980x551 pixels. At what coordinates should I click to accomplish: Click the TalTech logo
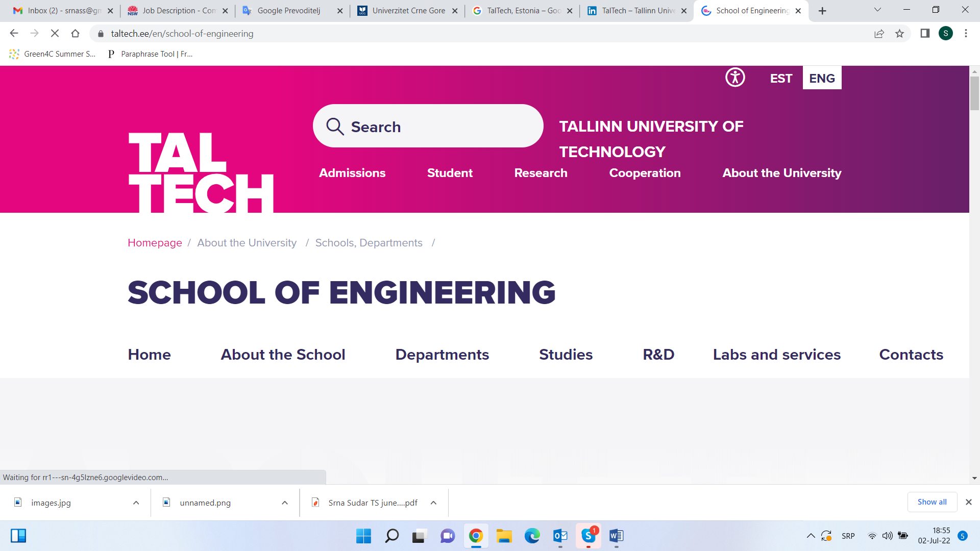tap(201, 172)
